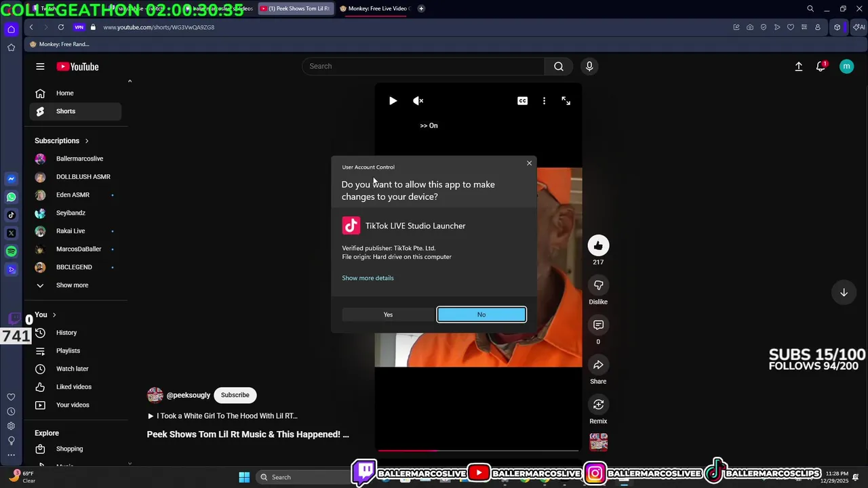Dislike the Short

[598, 285]
